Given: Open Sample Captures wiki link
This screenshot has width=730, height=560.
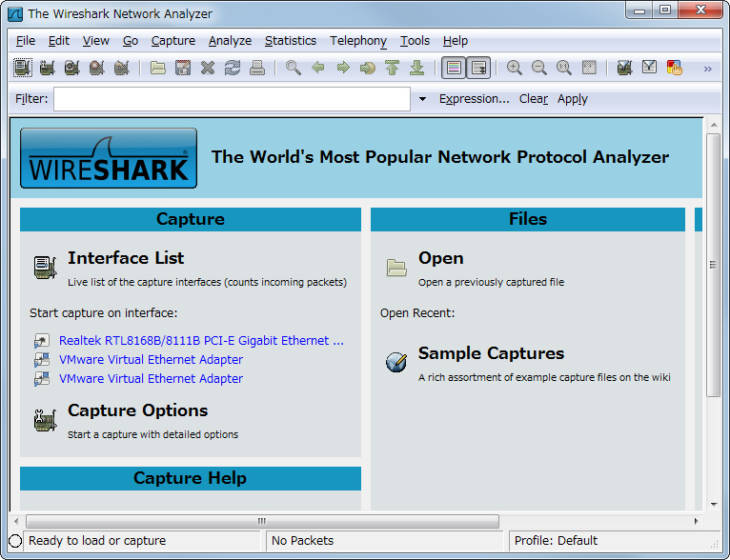Looking at the screenshot, I should click(x=491, y=353).
